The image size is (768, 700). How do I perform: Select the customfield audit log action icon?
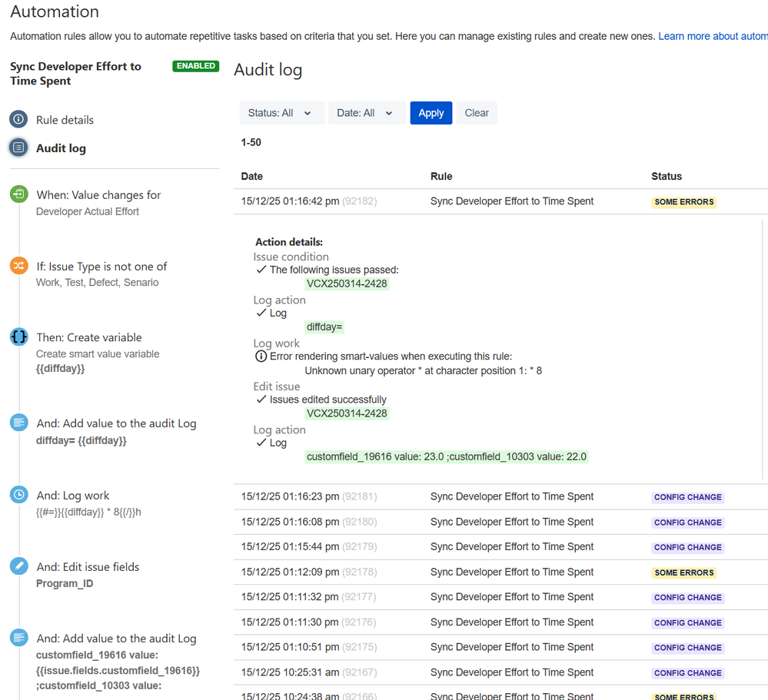tap(18, 637)
